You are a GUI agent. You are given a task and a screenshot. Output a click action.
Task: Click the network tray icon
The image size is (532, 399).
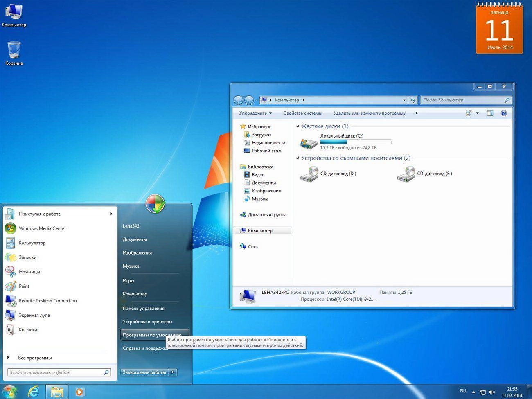[483, 392]
